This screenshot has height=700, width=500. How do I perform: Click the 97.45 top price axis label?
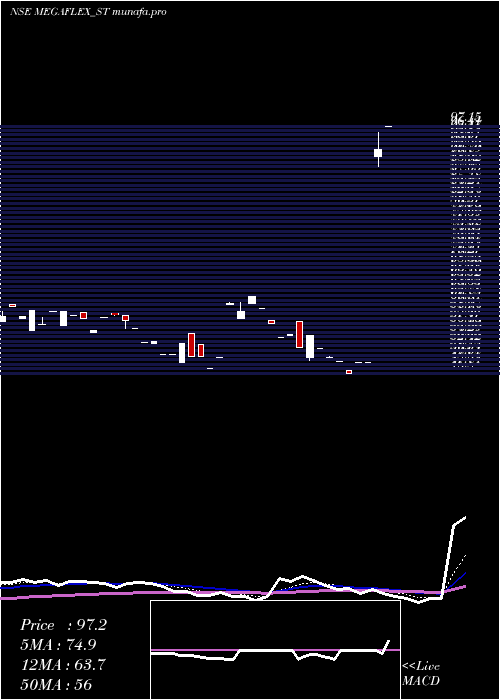coord(466,117)
